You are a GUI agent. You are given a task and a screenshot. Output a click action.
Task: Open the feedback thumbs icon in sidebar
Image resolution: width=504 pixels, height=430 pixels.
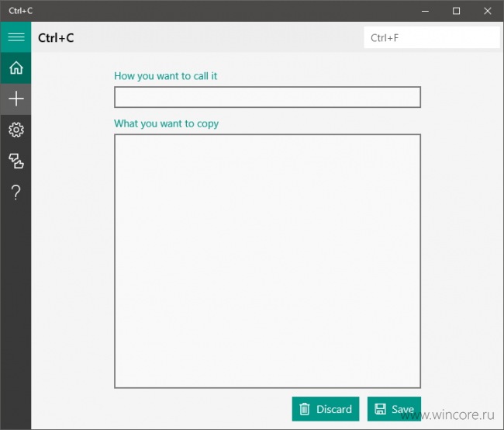(x=16, y=161)
